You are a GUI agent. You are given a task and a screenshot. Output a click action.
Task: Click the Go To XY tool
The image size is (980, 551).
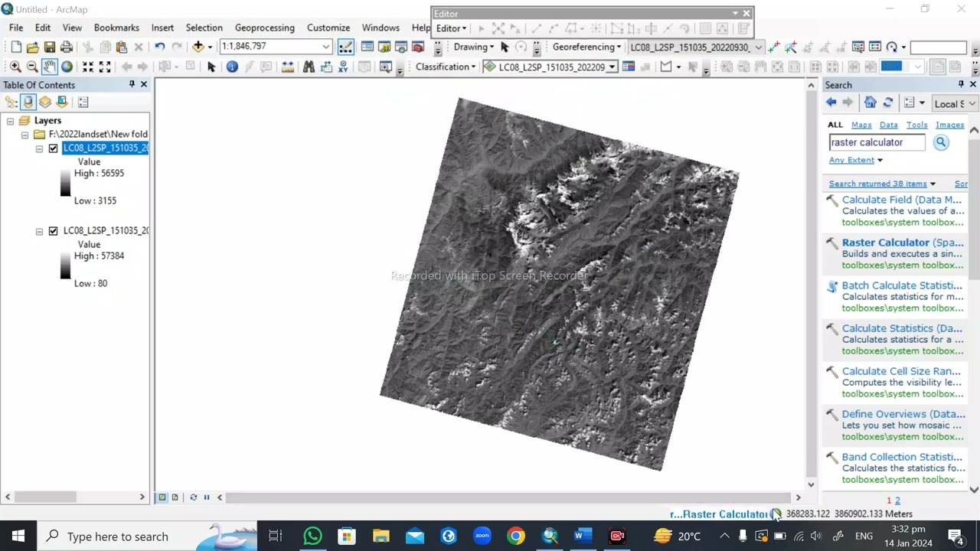coord(343,67)
